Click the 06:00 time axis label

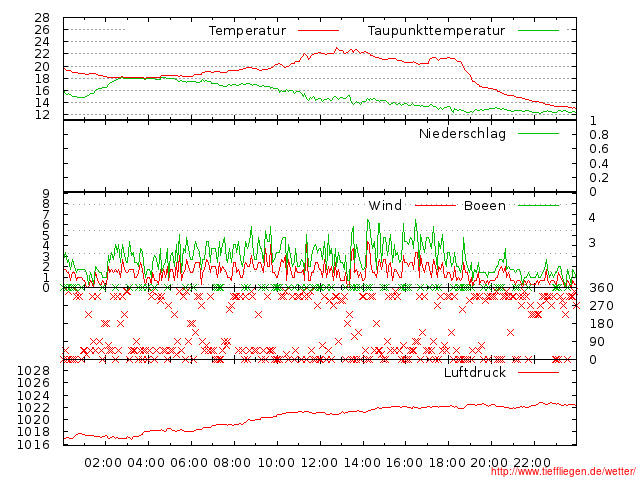point(189,462)
